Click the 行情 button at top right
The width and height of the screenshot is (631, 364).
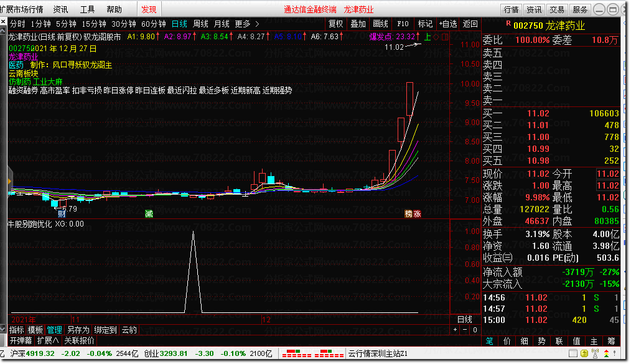[x=511, y=10]
